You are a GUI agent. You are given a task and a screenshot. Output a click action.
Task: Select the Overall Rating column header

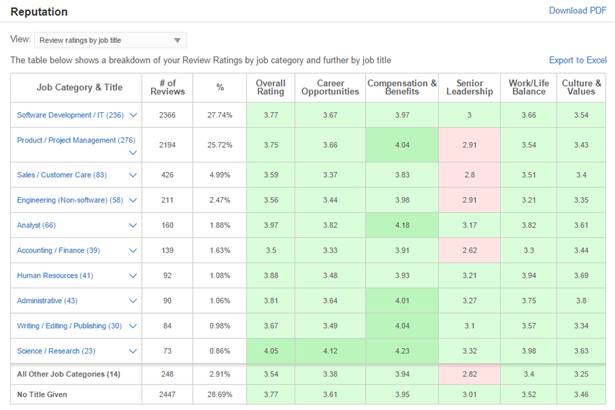coord(271,87)
